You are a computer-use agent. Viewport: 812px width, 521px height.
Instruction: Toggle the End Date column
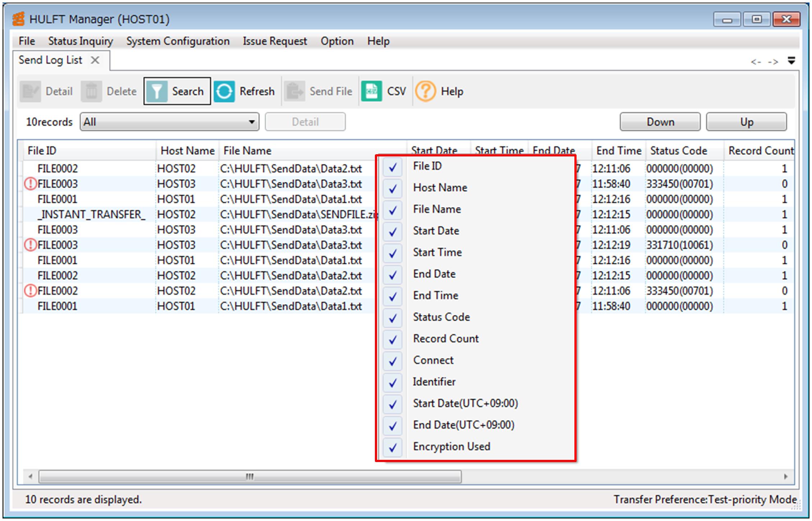(x=393, y=274)
